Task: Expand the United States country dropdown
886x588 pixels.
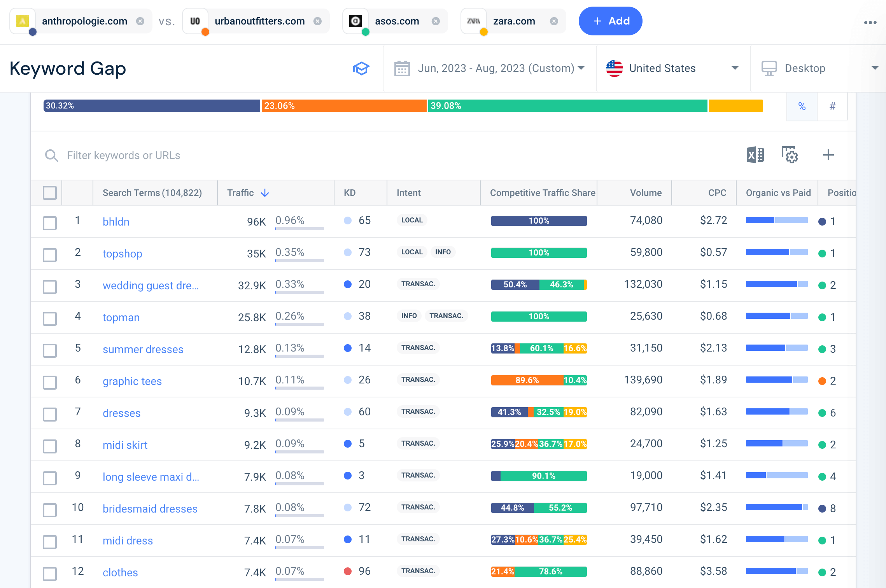Action: coord(673,68)
